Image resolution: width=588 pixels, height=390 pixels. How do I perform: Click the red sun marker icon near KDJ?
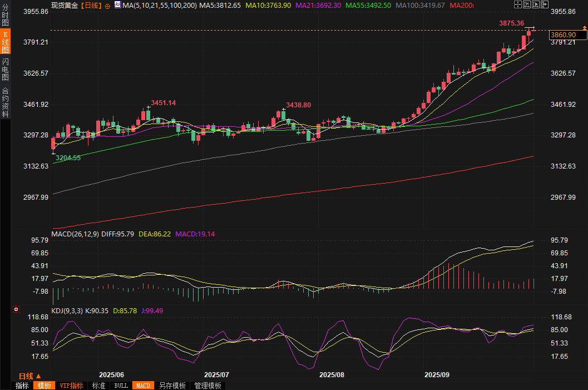(16, 309)
